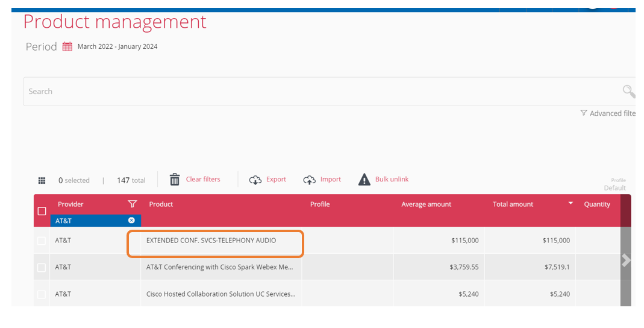Click the AT&T filter chip label
Image resolution: width=644 pixels, height=328 pixels.
64,221
